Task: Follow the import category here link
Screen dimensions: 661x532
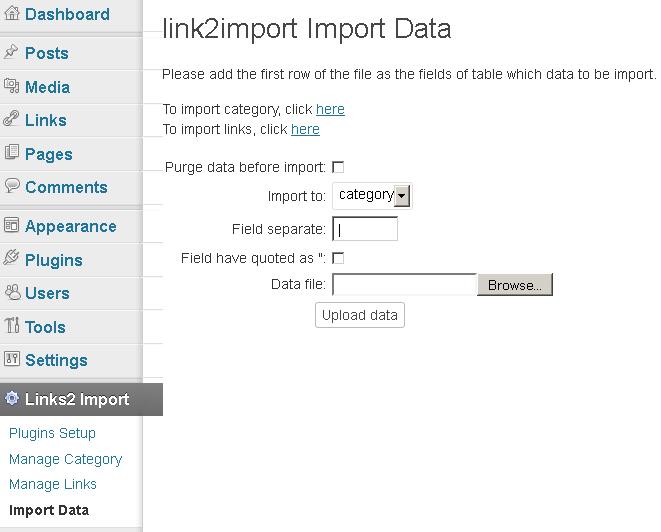Action: pos(330,109)
